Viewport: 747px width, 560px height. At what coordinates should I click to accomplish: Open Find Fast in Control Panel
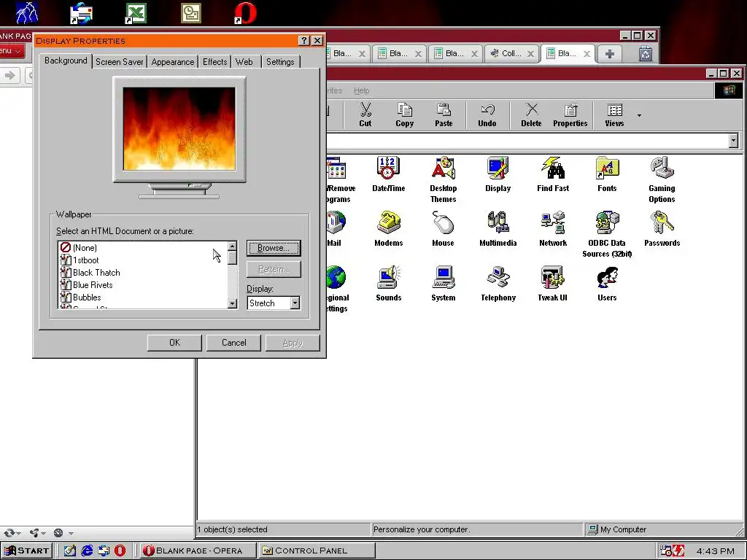(x=553, y=174)
